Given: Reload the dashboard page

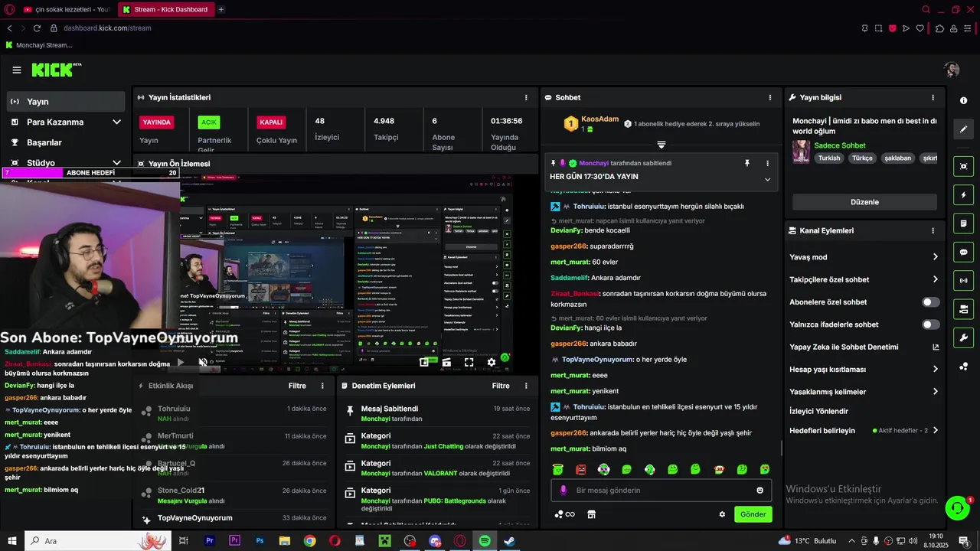Looking at the screenshot, I should coord(37,28).
